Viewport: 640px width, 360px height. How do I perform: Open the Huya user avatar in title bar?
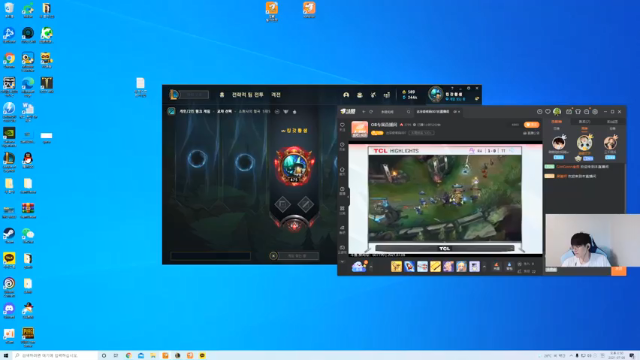(x=557, y=111)
